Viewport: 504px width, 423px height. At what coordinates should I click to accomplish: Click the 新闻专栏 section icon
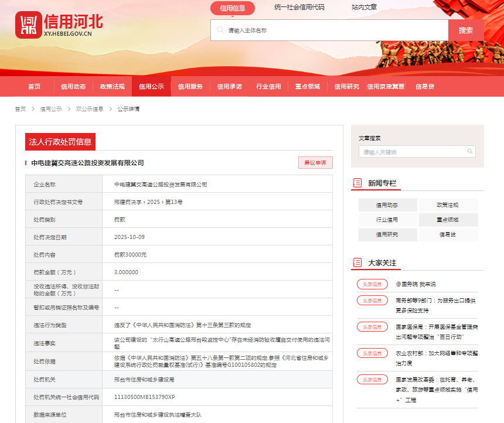click(x=357, y=183)
